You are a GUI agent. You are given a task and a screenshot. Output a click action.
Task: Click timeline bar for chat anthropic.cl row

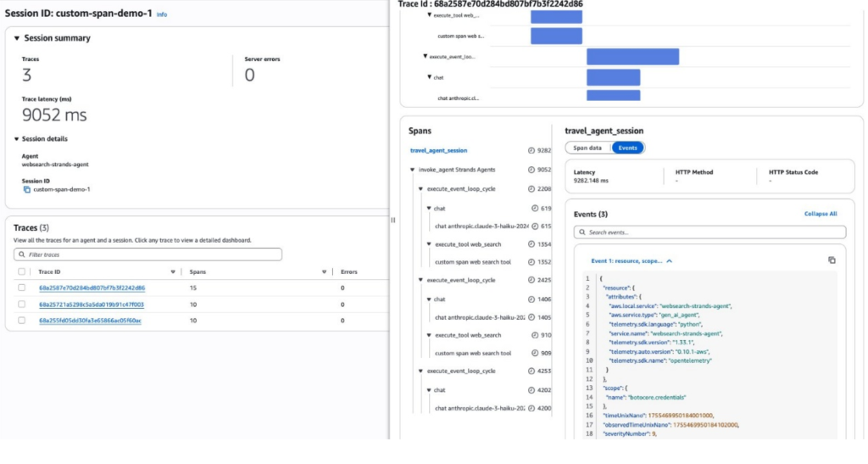pyautogui.click(x=614, y=95)
